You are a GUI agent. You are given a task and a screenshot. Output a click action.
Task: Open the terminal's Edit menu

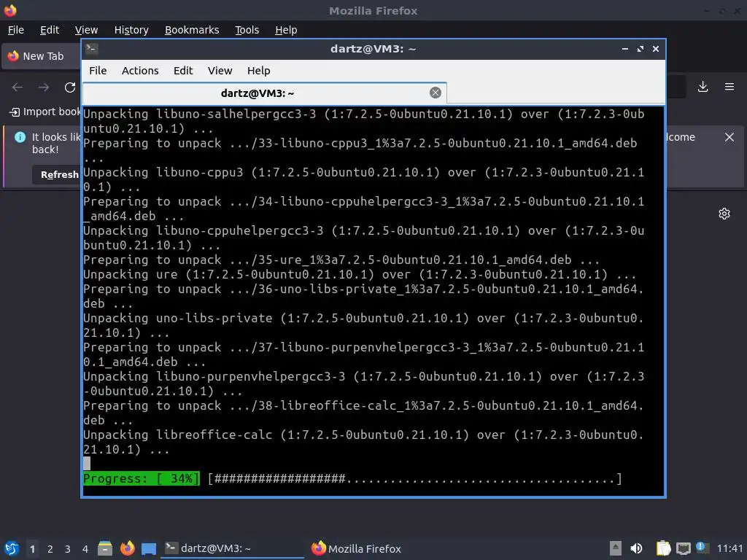pyautogui.click(x=183, y=71)
